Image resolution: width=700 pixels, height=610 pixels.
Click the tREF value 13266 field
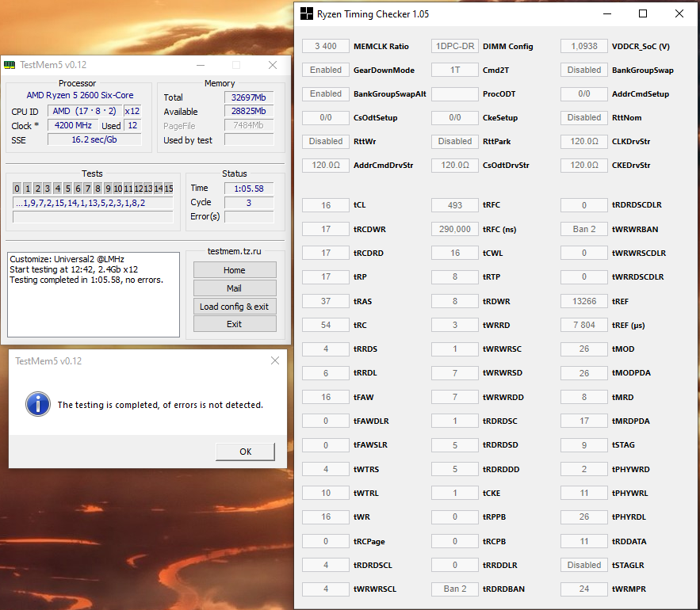[x=584, y=301]
